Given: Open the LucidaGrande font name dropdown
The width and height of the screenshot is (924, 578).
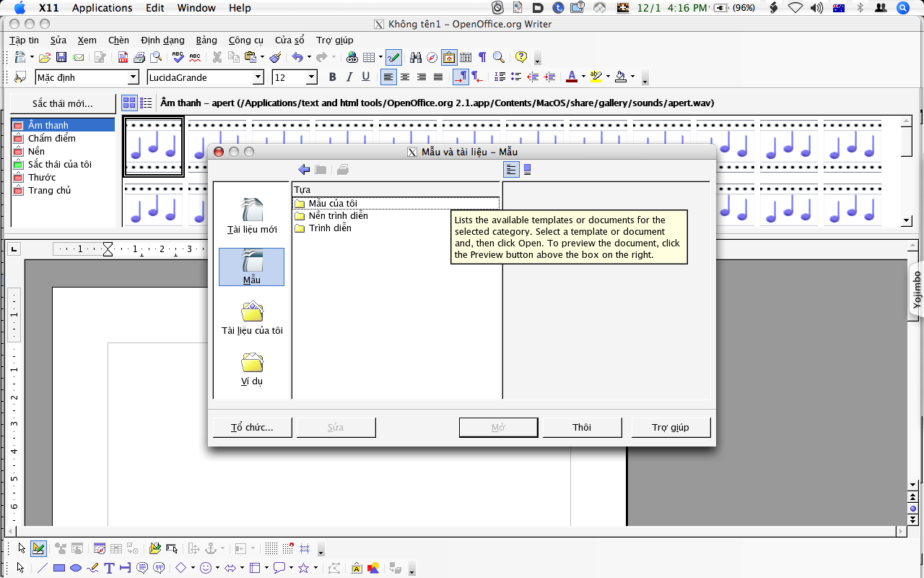Looking at the screenshot, I should 258,77.
